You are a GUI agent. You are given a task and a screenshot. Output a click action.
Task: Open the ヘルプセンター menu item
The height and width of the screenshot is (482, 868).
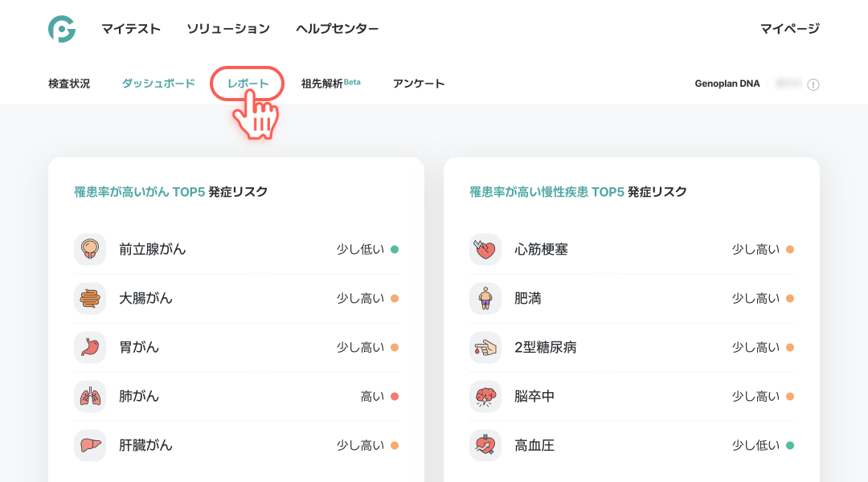click(x=338, y=29)
